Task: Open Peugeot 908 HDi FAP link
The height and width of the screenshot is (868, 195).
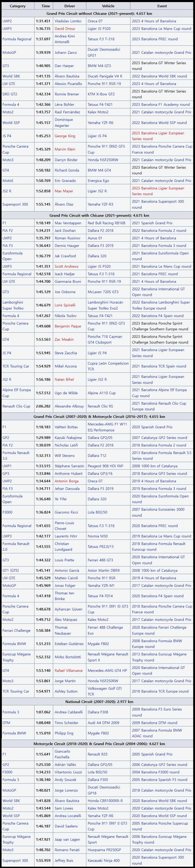Action: [105, 466]
